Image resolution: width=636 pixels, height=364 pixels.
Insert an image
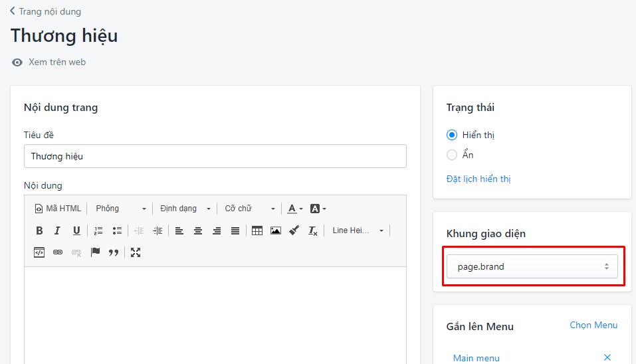coord(276,230)
